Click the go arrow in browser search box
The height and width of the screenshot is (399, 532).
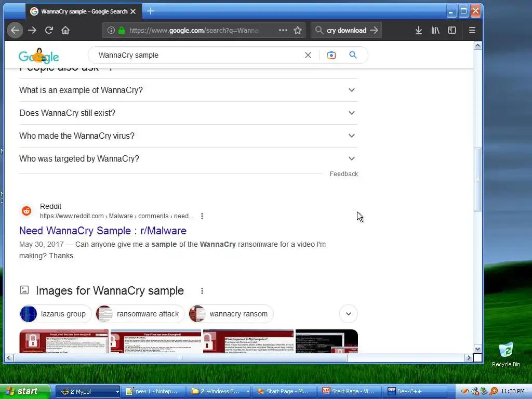tap(374, 30)
